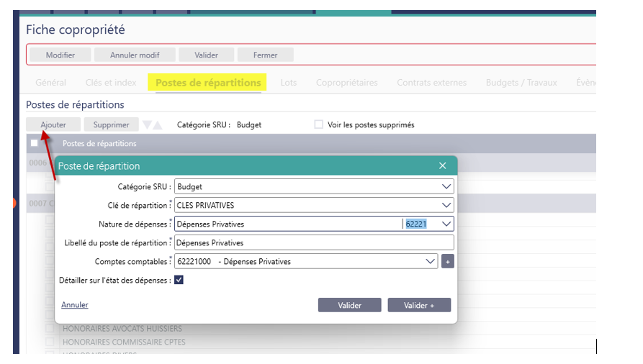Open the Clé de répartition dropdown

tap(446, 205)
